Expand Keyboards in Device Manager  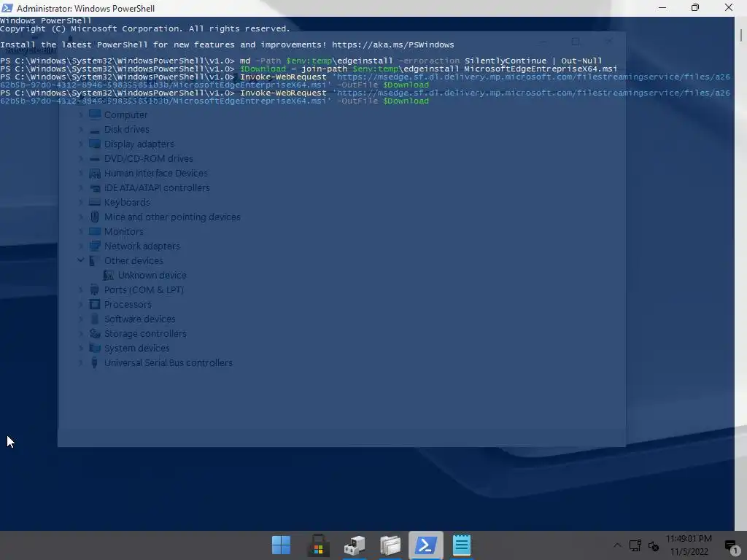click(x=80, y=203)
